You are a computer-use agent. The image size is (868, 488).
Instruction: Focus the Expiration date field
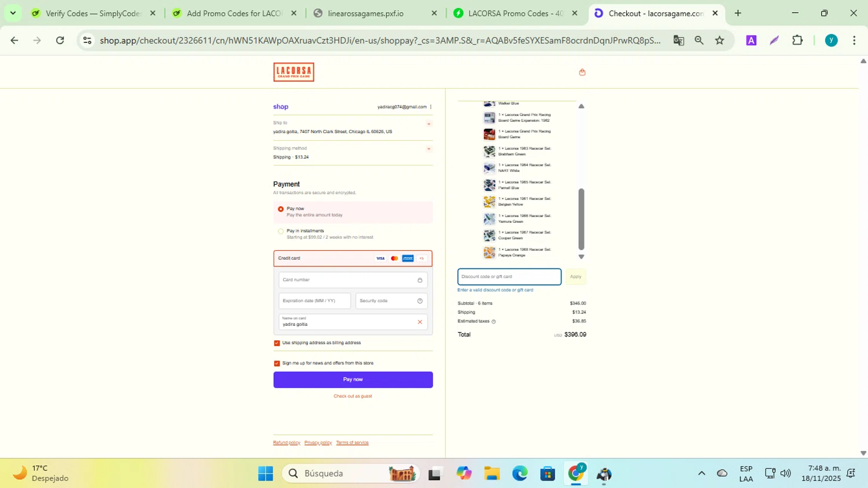point(315,301)
